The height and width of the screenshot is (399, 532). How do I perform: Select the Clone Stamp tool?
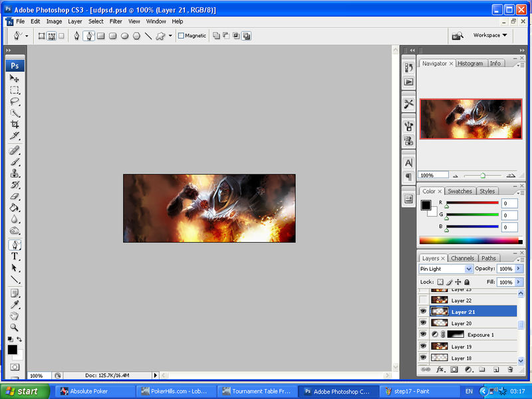pyautogui.click(x=14, y=174)
